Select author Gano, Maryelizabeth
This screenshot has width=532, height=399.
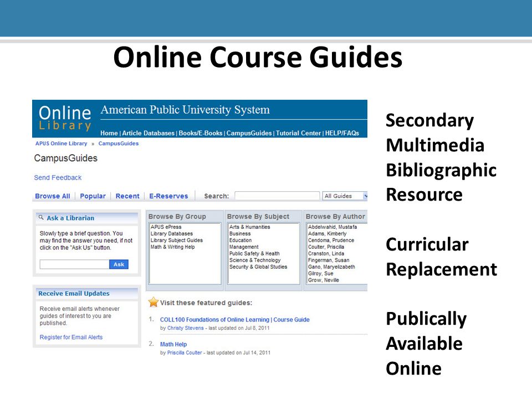(x=331, y=267)
